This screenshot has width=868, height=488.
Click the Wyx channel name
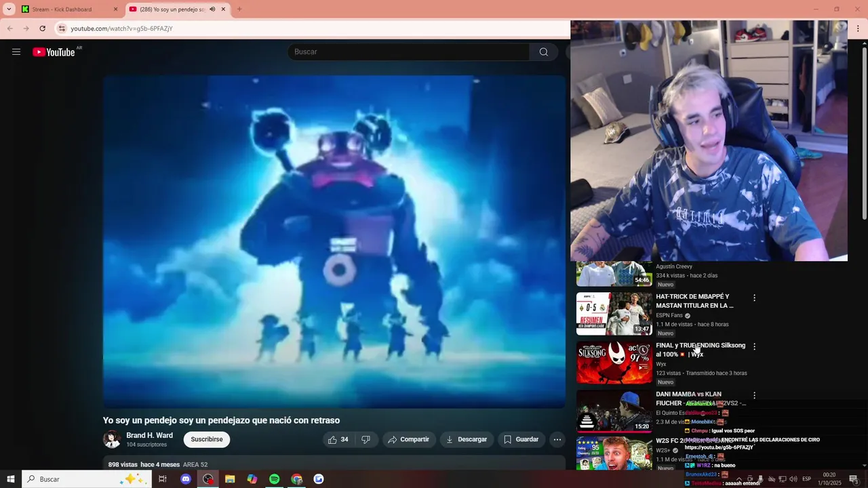point(661,364)
